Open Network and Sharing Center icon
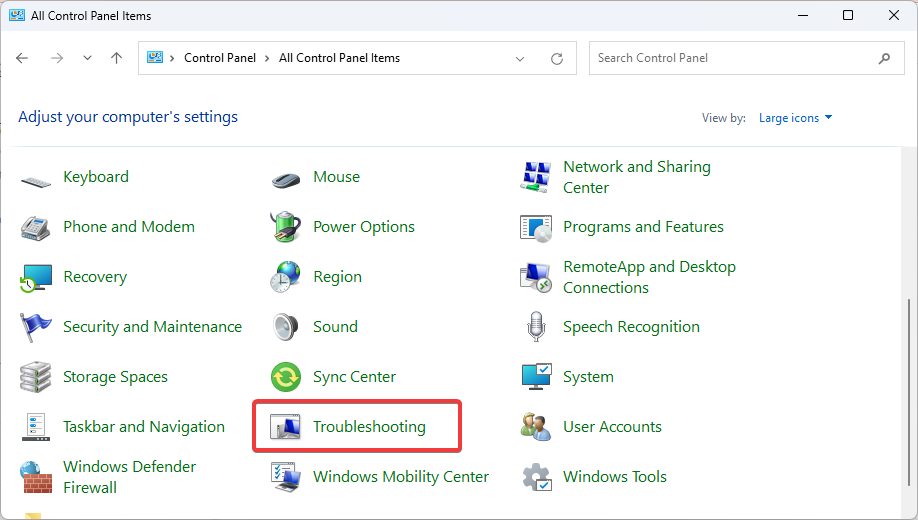 point(536,177)
